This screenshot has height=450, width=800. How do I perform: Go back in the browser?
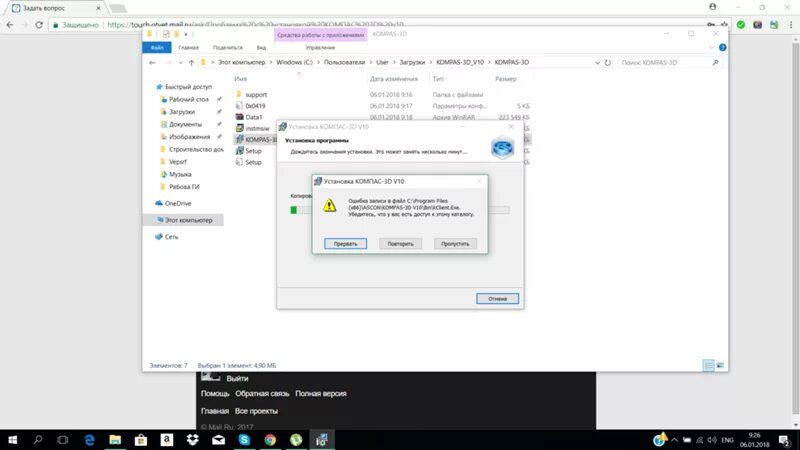10,24
